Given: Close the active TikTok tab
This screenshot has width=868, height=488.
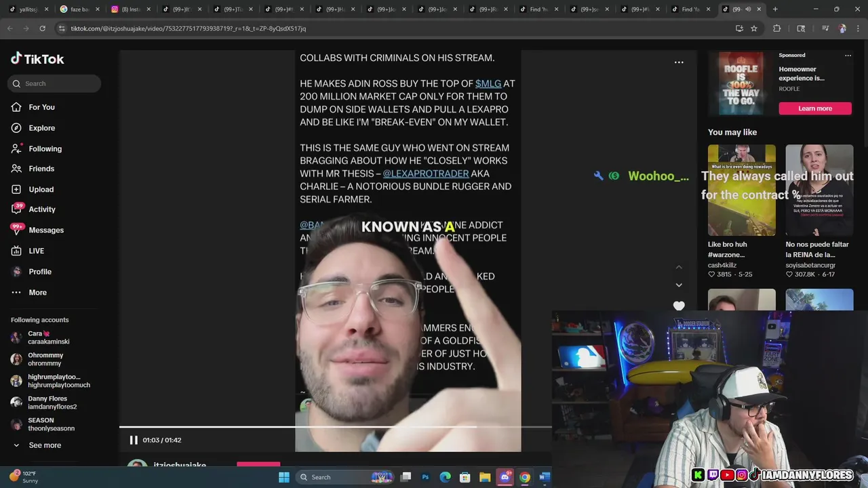Looking at the screenshot, I should [759, 9].
